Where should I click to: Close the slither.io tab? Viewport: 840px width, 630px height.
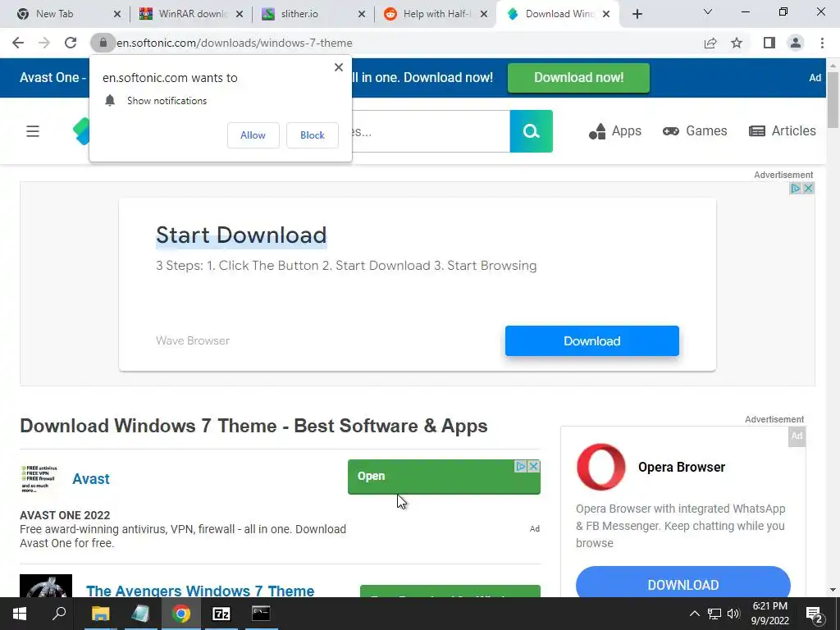coord(362,15)
